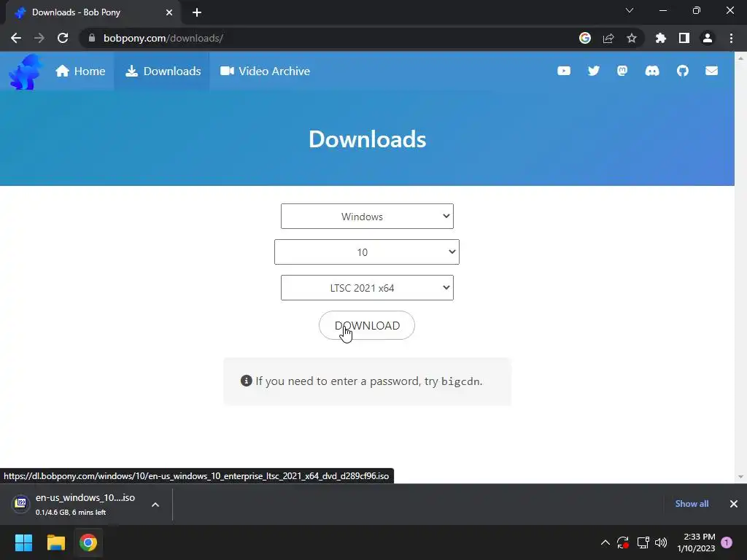Screen dimensions: 747x560
Task: Close the Downloads - Bob Pony tab
Action: click(x=169, y=12)
